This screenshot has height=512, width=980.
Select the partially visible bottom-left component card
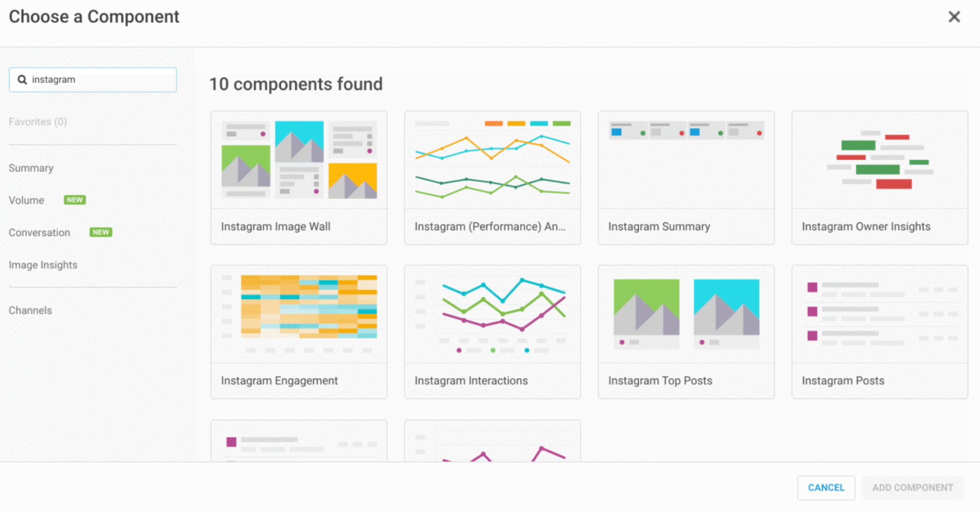coord(299,441)
